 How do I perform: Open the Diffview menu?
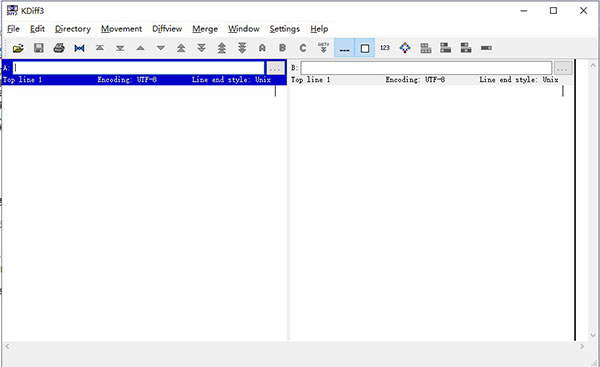167,29
